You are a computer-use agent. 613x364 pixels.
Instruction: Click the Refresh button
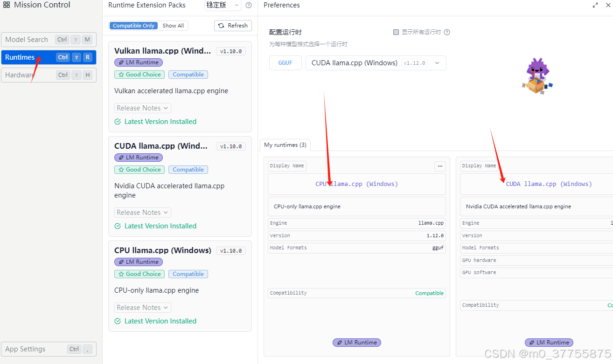pos(233,26)
